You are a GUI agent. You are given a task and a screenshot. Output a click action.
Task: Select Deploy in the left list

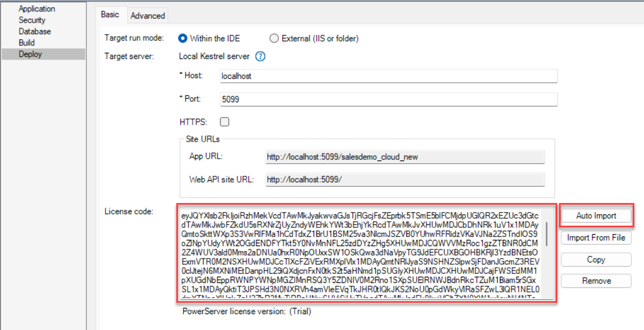[30, 54]
